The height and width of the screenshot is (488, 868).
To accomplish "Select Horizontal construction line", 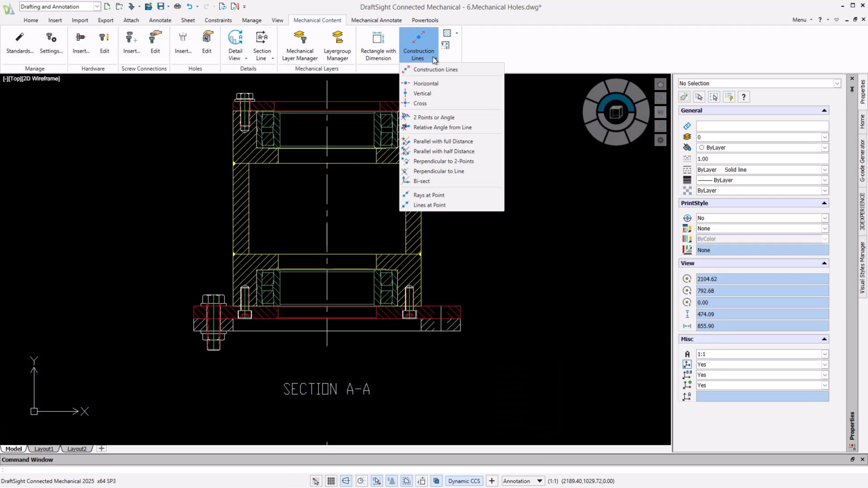I will [426, 83].
